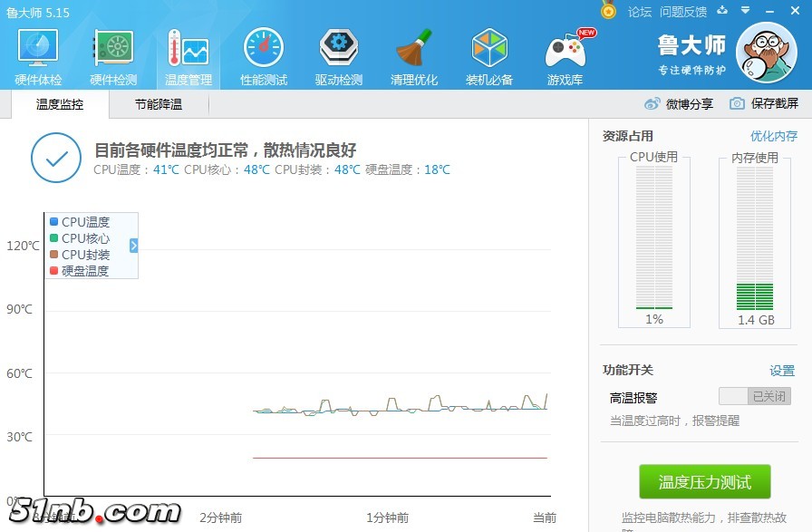Open 硬件检测 hardware detection
Viewport: 812px width, 532px height.
(113, 57)
